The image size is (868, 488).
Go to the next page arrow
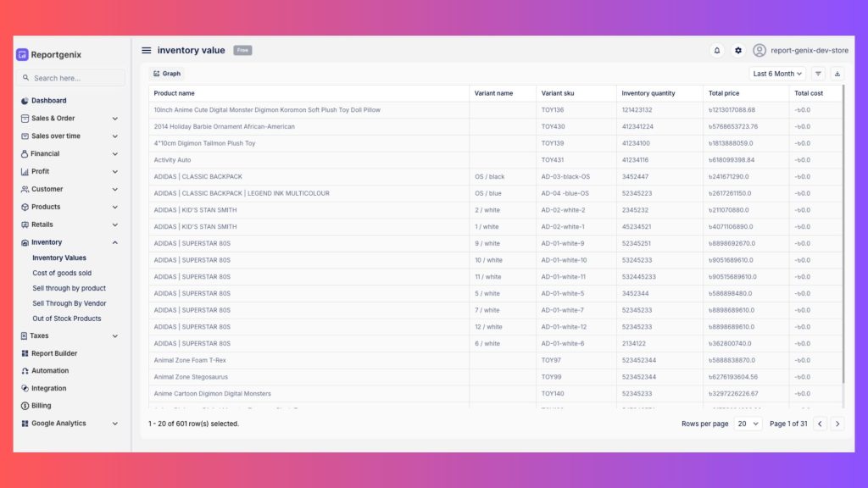(x=837, y=424)
